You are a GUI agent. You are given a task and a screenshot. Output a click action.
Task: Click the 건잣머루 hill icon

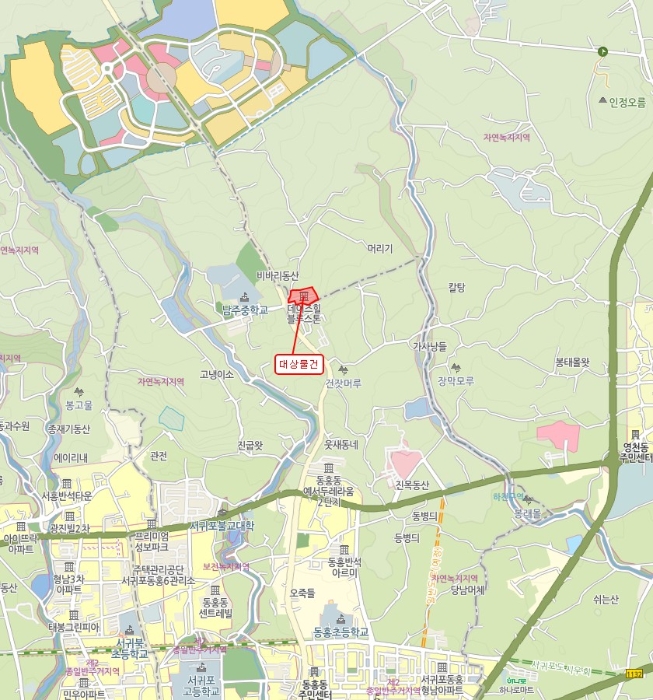(x=343, y=370)
